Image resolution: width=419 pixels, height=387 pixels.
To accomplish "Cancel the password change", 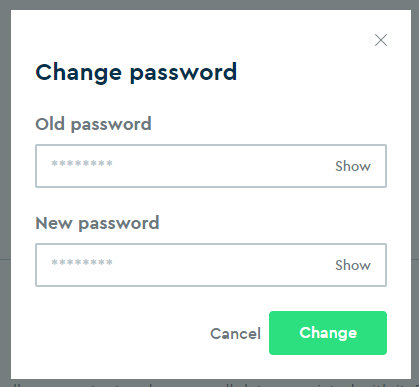I will pos(235,333).
